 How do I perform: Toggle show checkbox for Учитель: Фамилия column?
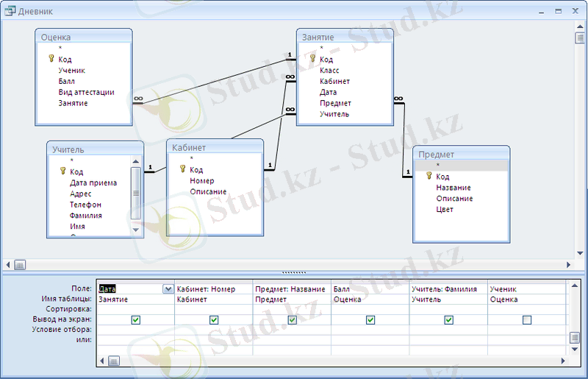pos(448,319)
